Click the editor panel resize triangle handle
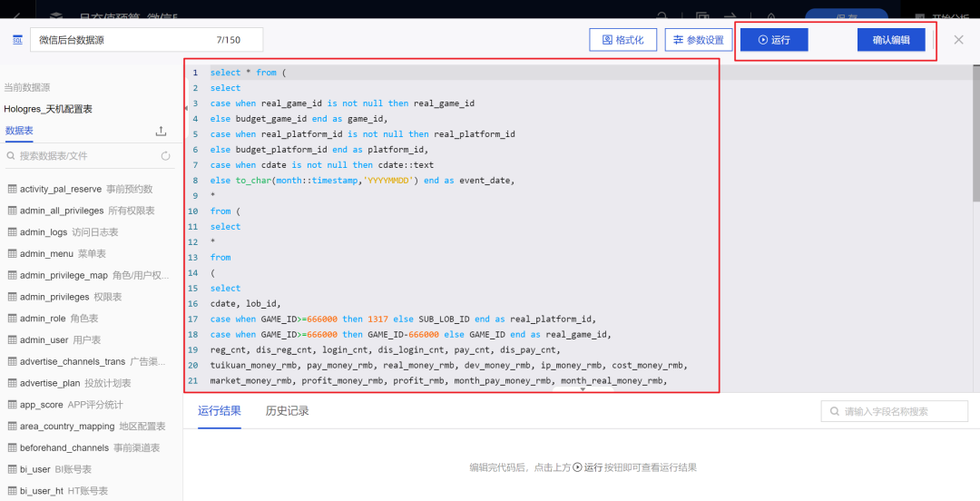This screenshot has width=980, height=501. 583,389
